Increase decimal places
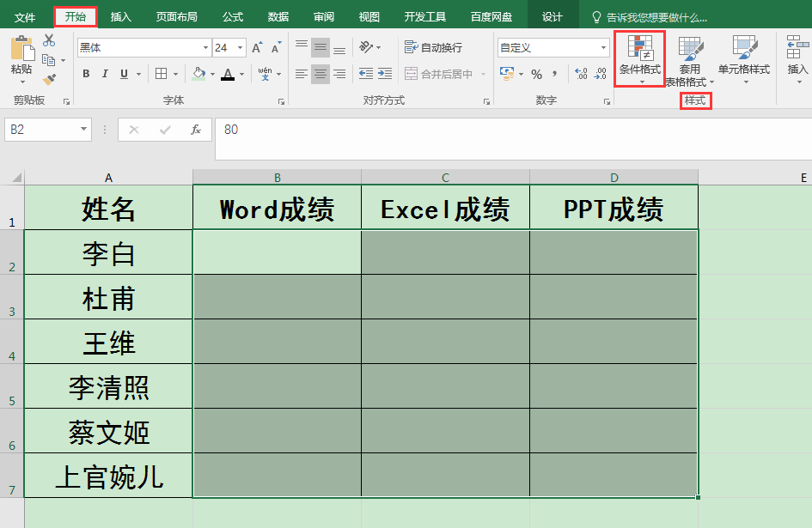Screen dimensions: 812x528 pyautogui.click(x=581, y=74)
